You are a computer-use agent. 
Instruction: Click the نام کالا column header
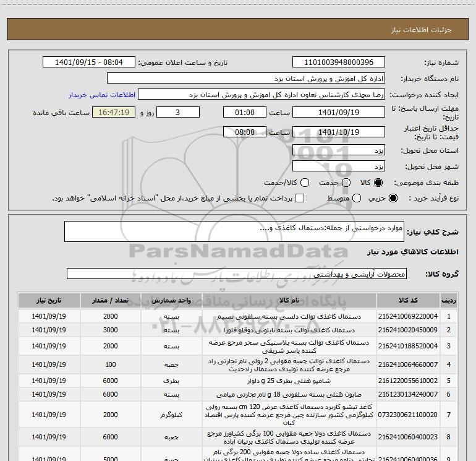point(289,301)
